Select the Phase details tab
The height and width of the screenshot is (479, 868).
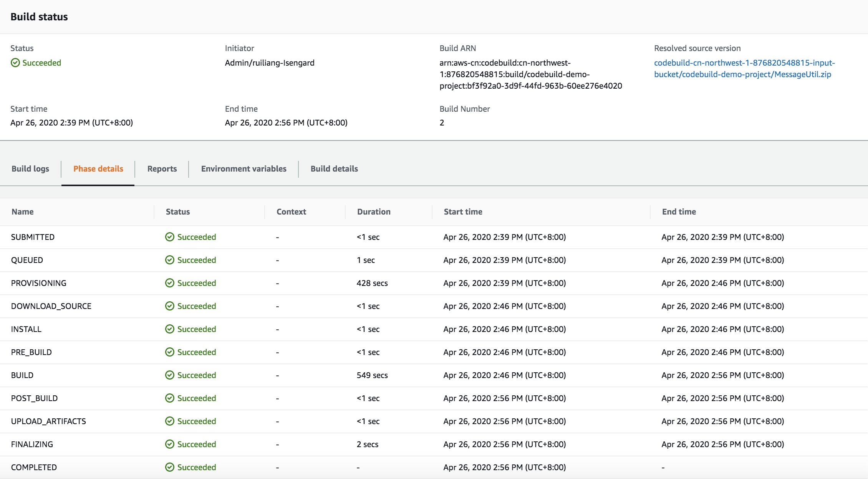[x=98, y=169]
